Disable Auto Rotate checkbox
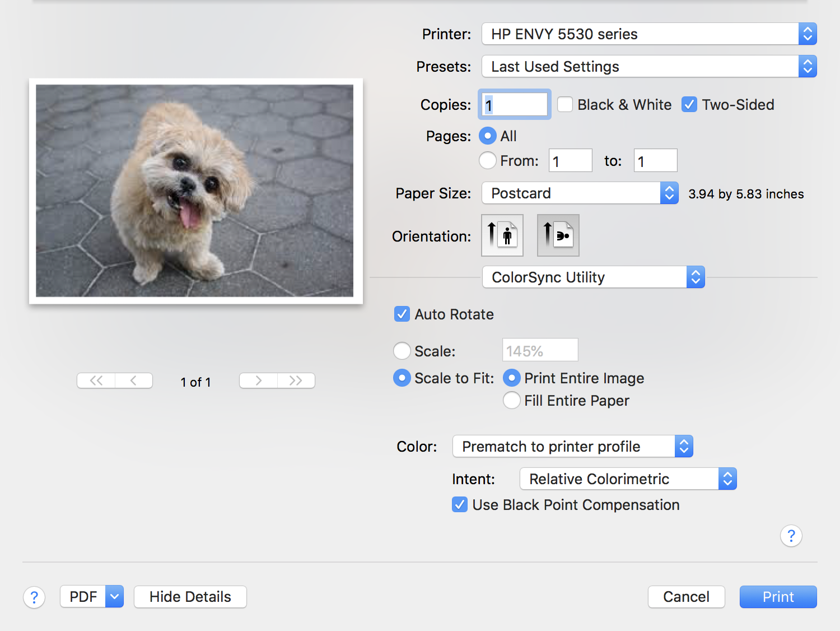This screenshot has height=631, width=840. tap(402, 314)
